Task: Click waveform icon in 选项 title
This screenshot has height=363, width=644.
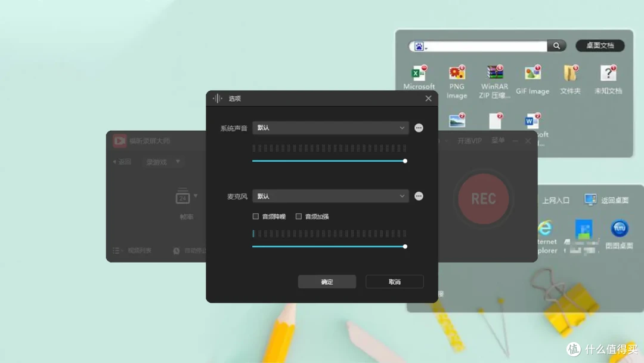Action: pos(217,99)
